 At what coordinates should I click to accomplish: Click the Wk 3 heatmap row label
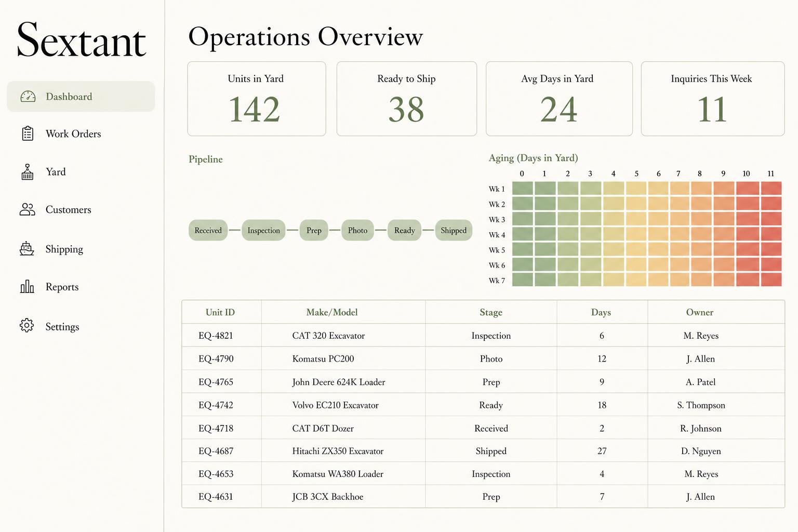(x=497, y=219)
